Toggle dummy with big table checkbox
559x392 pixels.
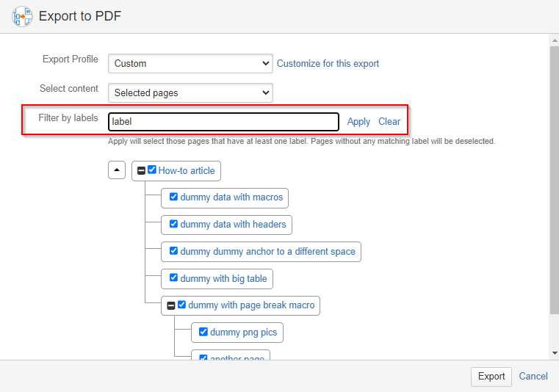173,277
